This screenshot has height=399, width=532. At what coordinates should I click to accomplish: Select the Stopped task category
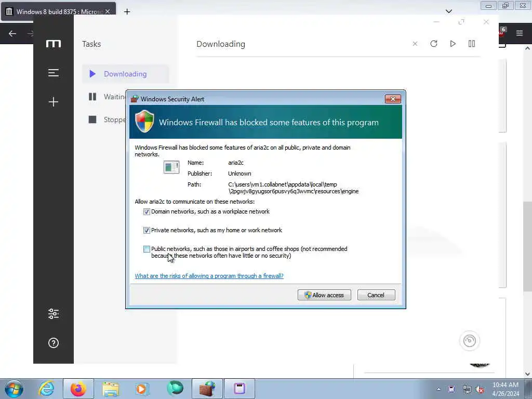click(x=107, y=119)
